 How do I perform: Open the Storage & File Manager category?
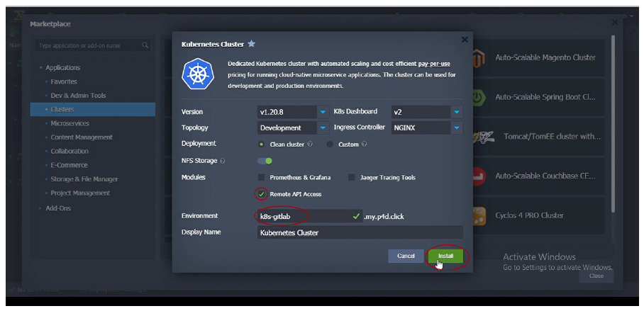tap(84, 179)
